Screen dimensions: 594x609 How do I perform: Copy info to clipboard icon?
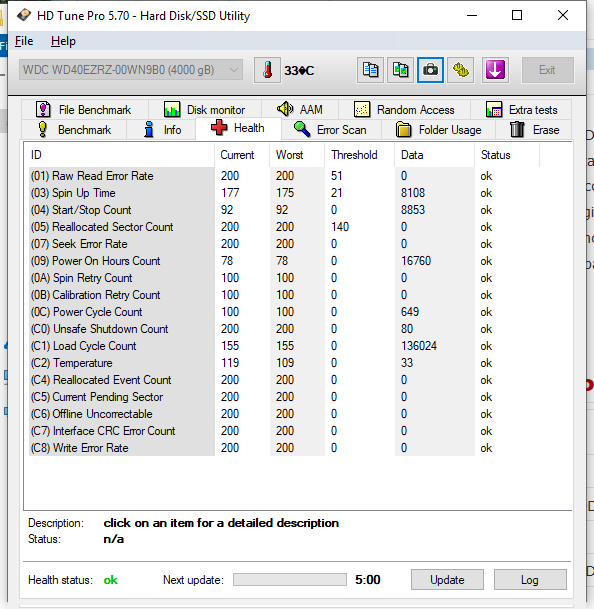(370, 70)
